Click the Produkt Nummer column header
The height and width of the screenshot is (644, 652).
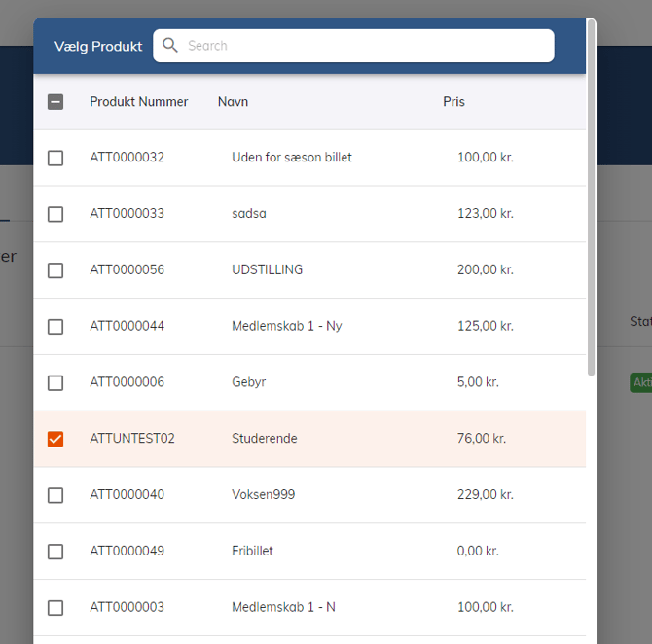[139, 102]
